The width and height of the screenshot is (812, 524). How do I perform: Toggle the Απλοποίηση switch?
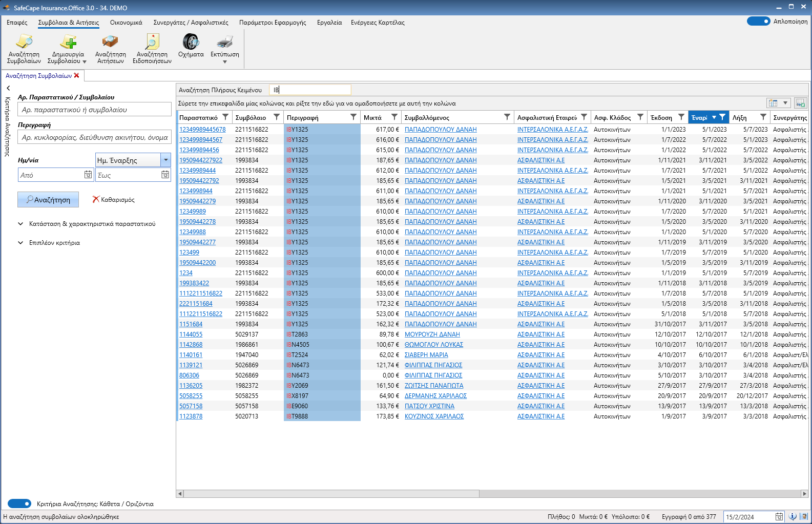[x=758, y=22]
